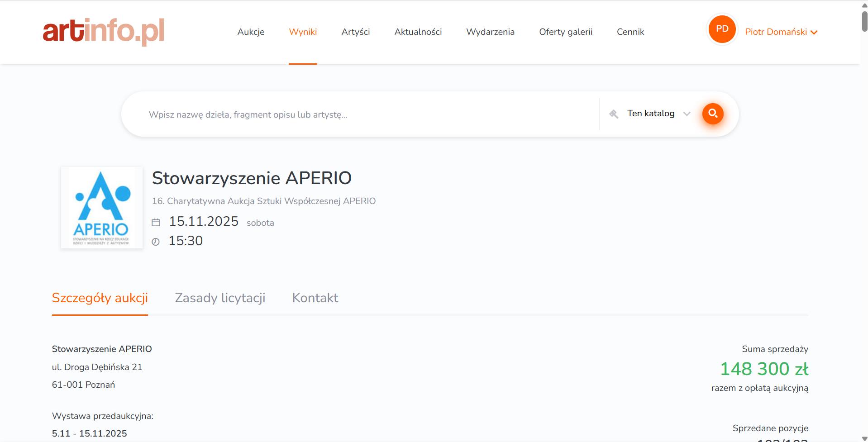868x442 pixels.
Task: Click the calendar icon beside 15.11.2025
Action: coord(156,222)
